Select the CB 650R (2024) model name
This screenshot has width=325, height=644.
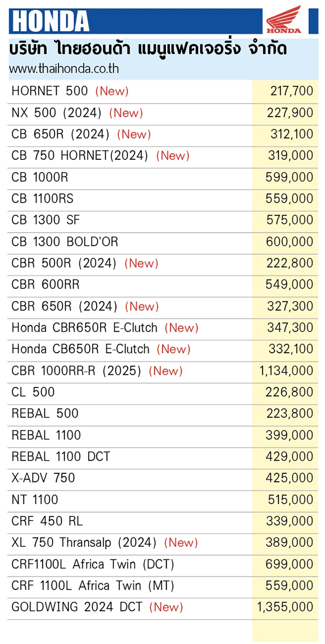(x=60, y=134)
